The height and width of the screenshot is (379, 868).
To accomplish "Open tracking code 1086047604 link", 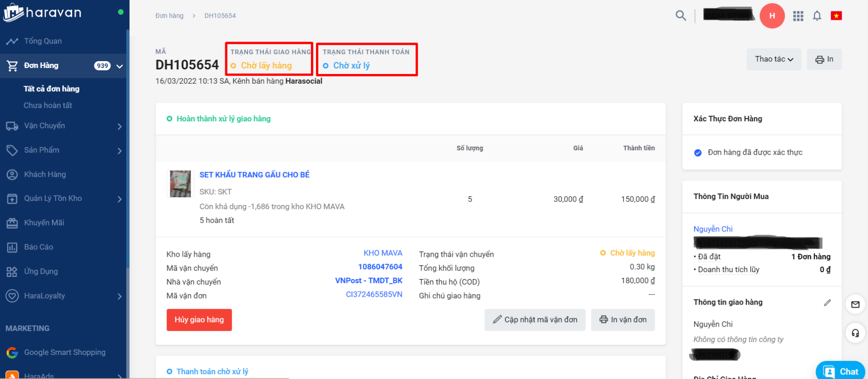I will [x=380, y=267].
